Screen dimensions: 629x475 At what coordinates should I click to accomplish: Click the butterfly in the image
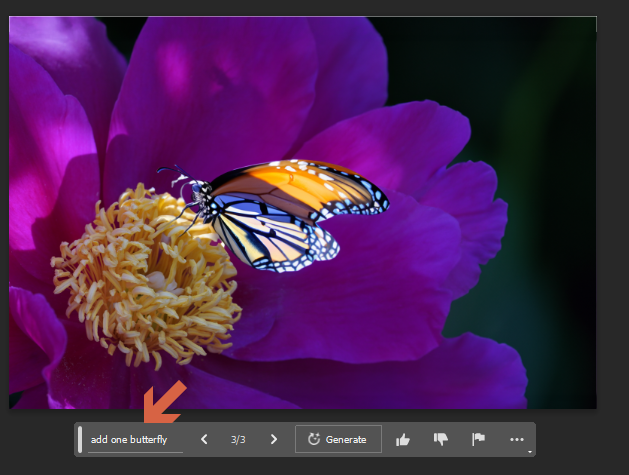[x=277, y=215]
